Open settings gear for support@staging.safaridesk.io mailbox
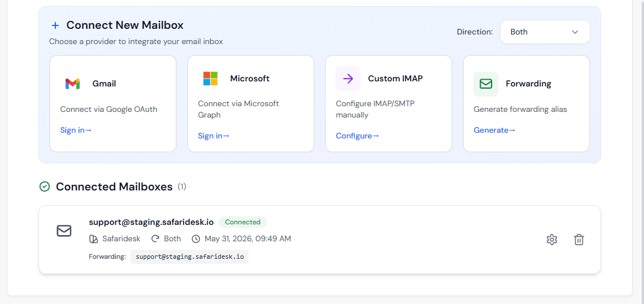The width and height of the screenshot is (644, 304). pos(551,240)
